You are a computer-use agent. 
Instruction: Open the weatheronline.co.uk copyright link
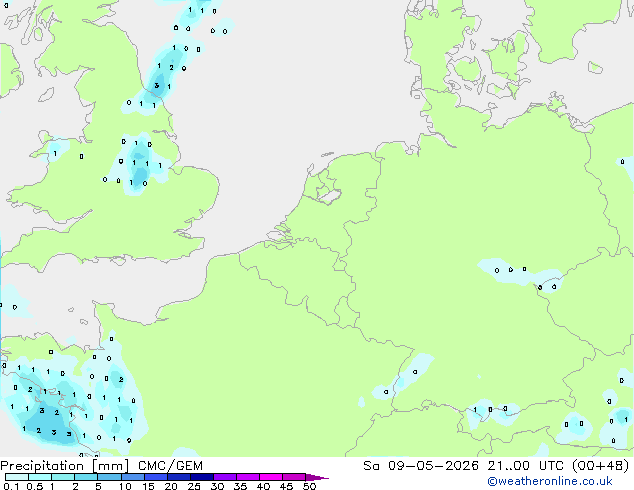coord(550,481)
